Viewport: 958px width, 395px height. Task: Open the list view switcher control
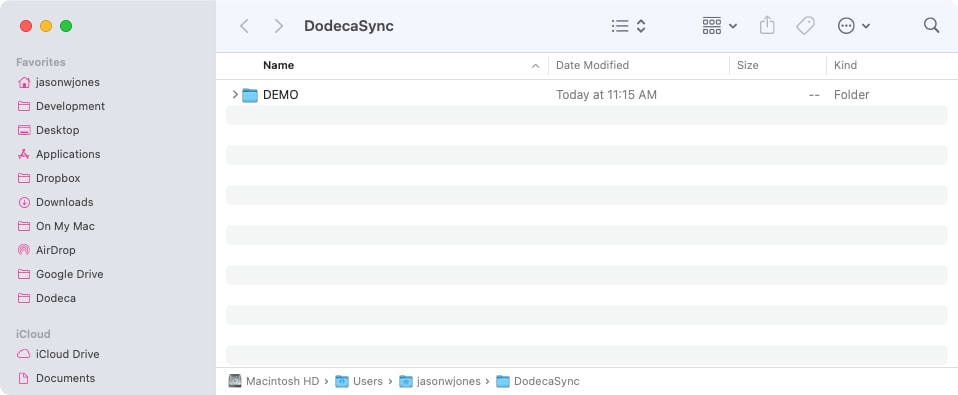pyautogui.click(x=629, y=26)
